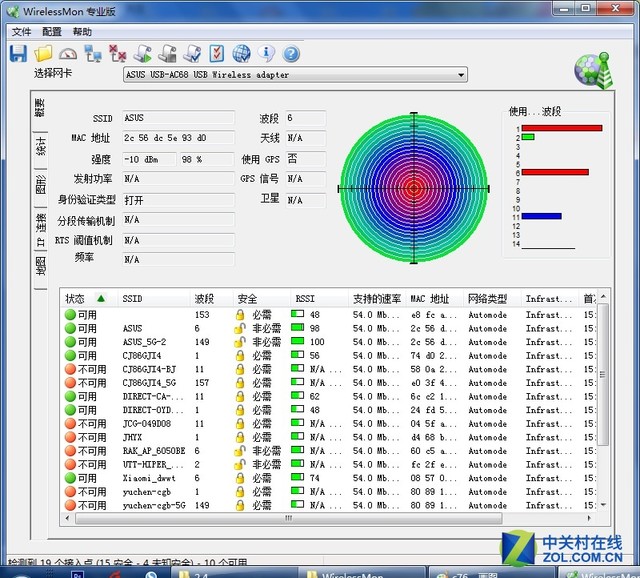This screenshot has width=640, height=578.
Task: Open the yellow folder icon
Action: coord(43,53)
